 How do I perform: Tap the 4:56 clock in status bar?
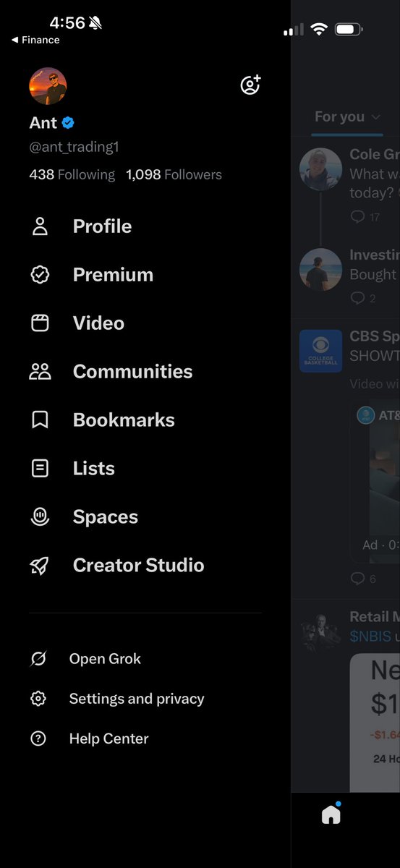(67, 23)
